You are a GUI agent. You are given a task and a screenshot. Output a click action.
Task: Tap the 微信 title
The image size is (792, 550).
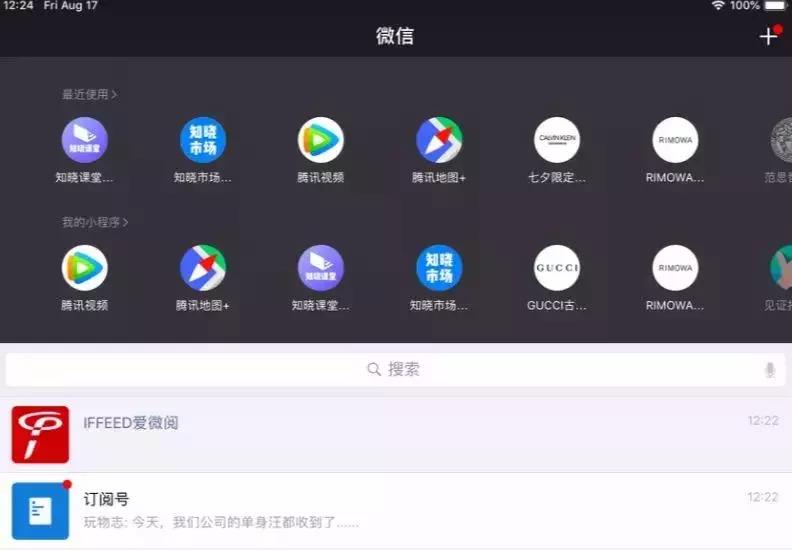pyautogui.click(x=395, y=36)
